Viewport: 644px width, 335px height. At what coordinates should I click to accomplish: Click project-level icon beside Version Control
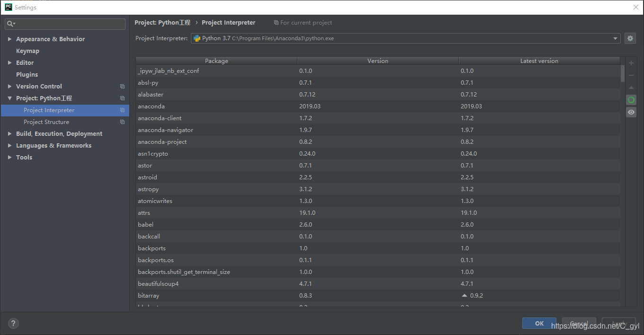click(x=122, y=87)
